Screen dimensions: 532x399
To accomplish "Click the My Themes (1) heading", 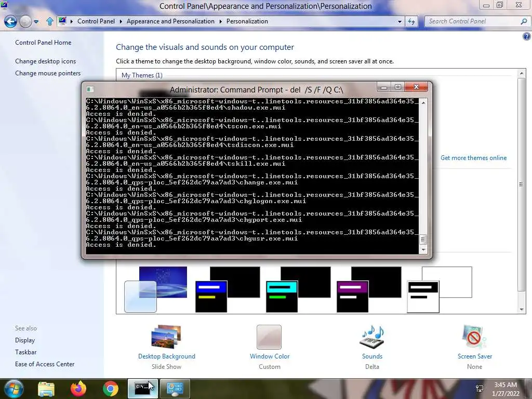I will coord(142,75).
